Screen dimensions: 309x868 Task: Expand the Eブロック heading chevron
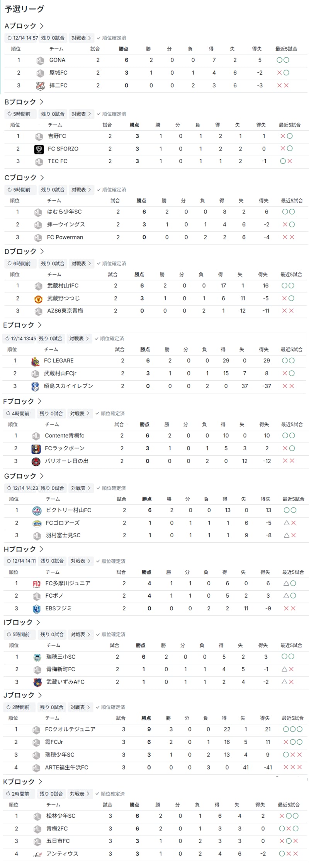pos(39,325)
